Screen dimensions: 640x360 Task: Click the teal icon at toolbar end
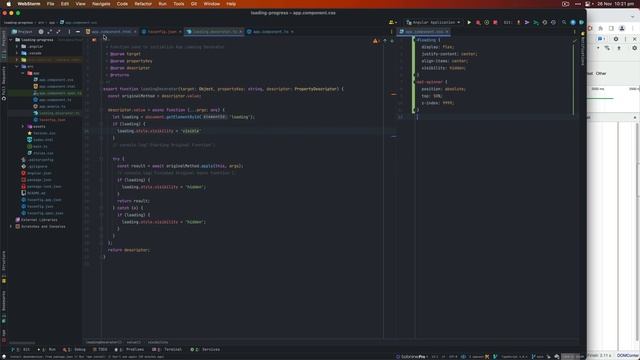point(581,22)
